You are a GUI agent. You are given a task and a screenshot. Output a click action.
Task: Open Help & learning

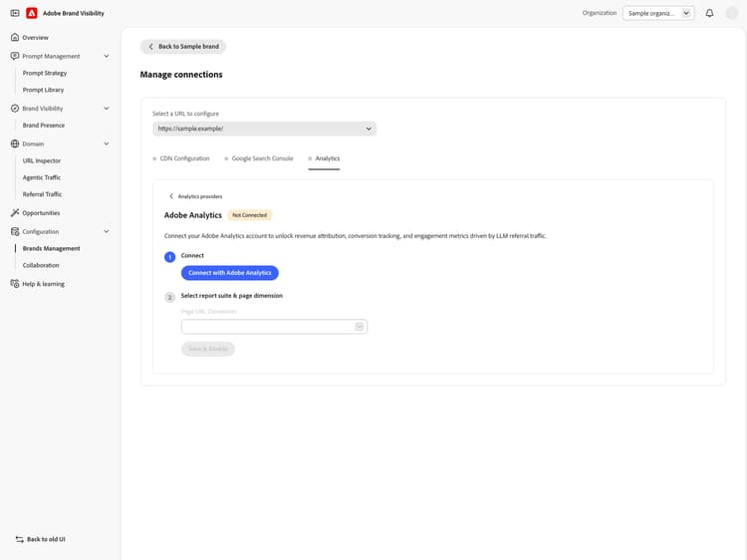pyautogui.click(x=44, y=284)
